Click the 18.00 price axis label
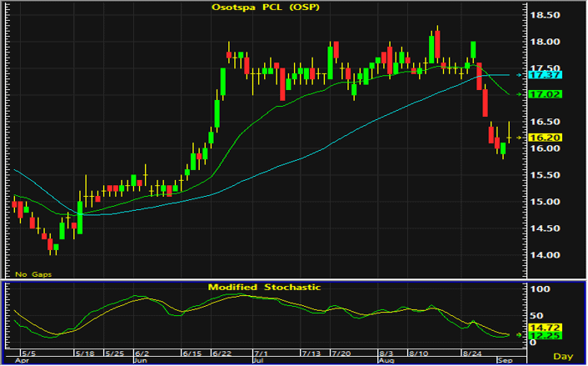The width and height of the screenshot is (588, 366). [x=545, y=42]
